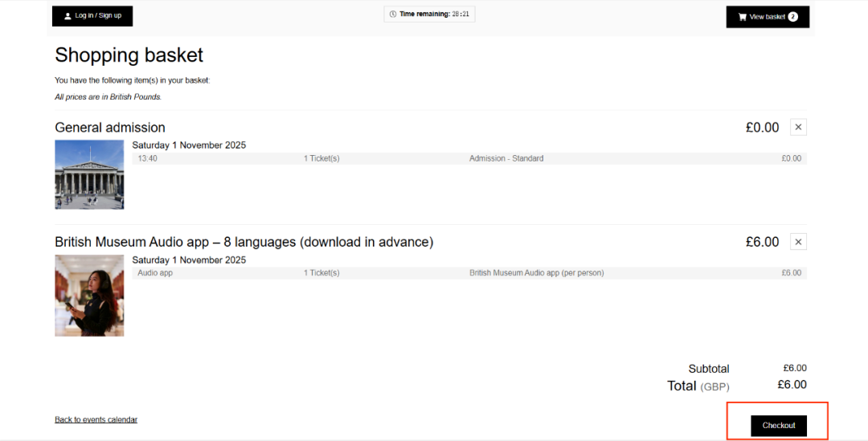Click the Admission - Standard ticket type text

506,158
